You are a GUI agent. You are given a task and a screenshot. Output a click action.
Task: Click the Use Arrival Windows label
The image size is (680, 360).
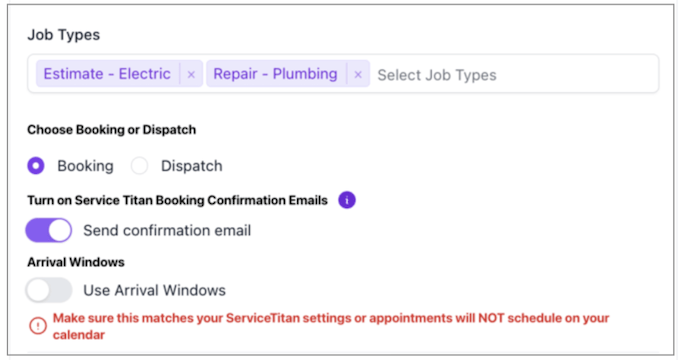coord(154,290)
